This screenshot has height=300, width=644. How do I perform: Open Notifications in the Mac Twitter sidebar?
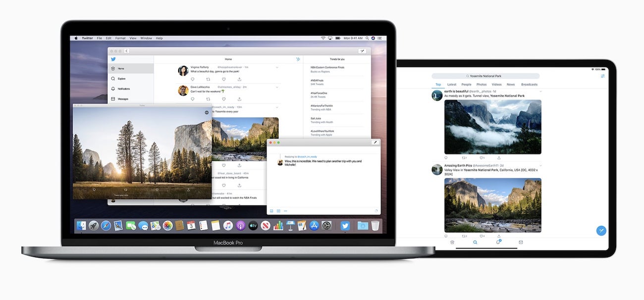click(x=131, y=89)
